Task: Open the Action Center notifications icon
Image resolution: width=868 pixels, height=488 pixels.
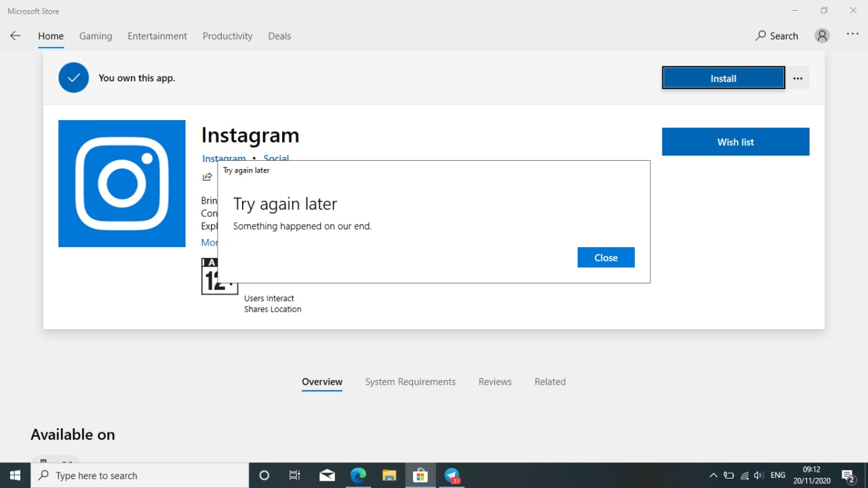Action: 848,475
